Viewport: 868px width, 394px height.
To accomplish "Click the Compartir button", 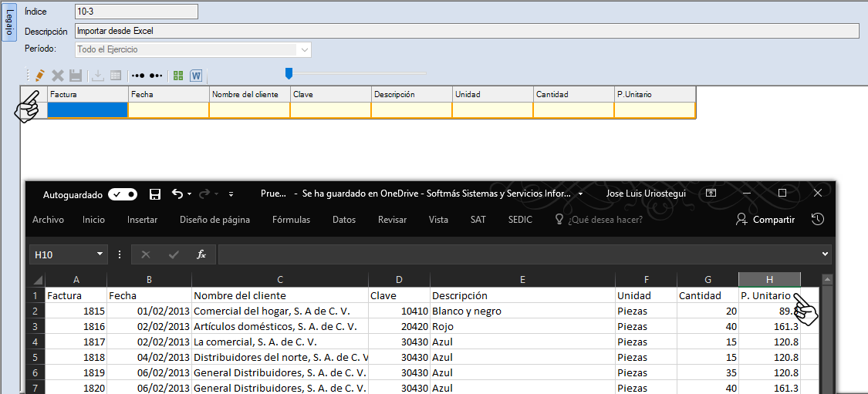I will tap(765, 220).
